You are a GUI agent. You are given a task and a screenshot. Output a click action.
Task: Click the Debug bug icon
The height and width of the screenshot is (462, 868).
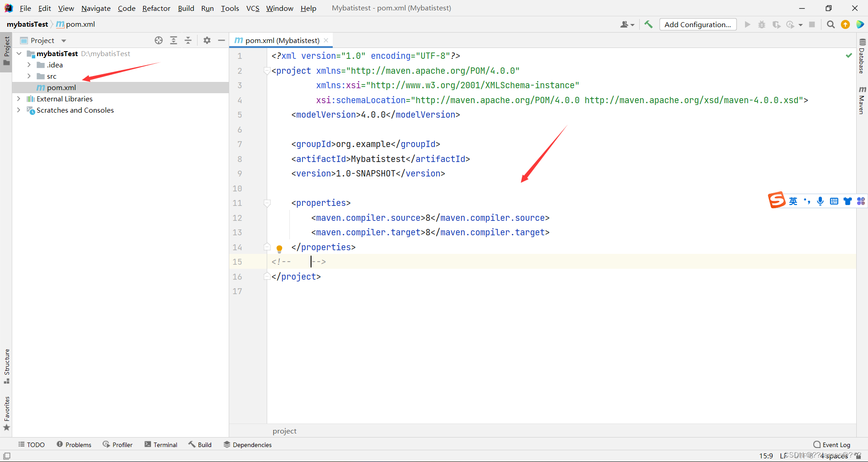point(762,24)
